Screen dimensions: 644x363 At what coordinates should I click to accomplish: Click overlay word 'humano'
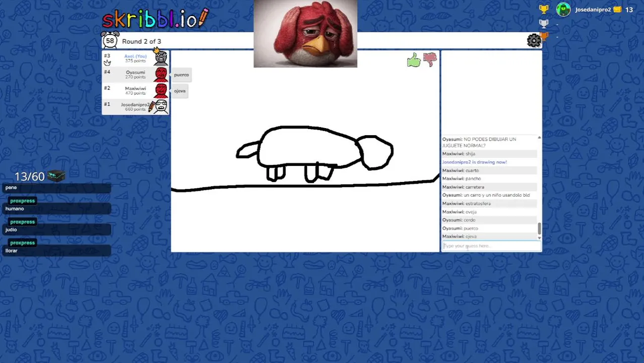point(15,209)
